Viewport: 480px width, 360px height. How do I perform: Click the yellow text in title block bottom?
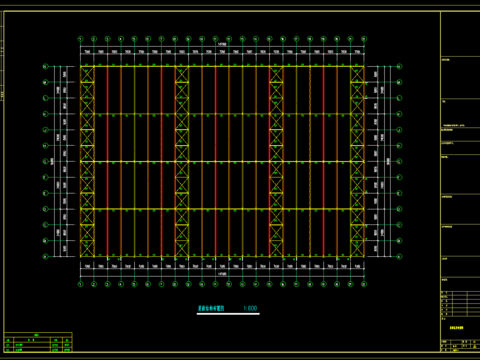pyautogui.click(x=456, y=328)
